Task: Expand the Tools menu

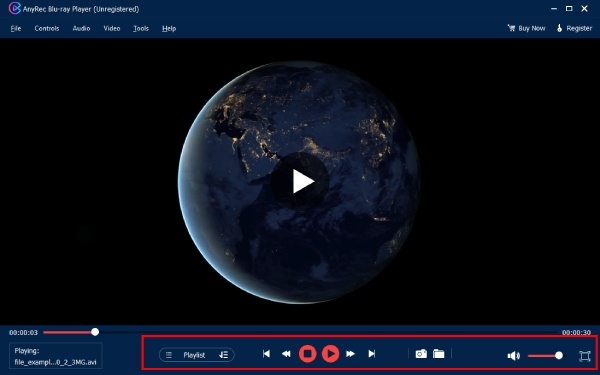Action: [141, 28]
